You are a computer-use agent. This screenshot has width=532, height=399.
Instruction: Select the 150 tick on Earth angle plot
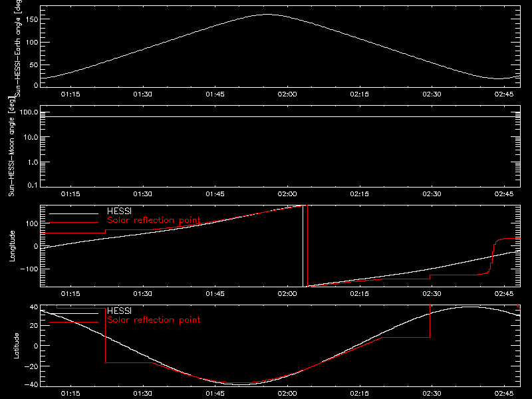click(x=31, y=19)
